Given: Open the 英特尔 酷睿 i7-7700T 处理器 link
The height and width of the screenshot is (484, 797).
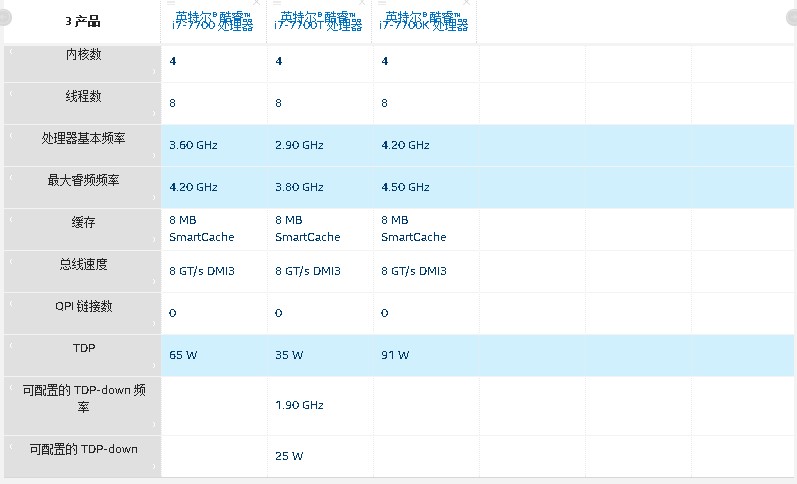Looking at the screenshot, I should [318, 21].
